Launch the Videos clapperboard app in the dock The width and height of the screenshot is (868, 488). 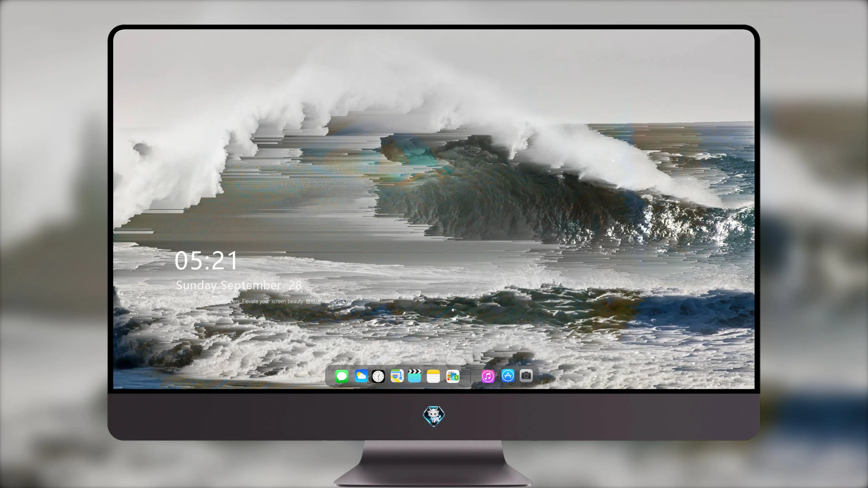coord(415,376)
